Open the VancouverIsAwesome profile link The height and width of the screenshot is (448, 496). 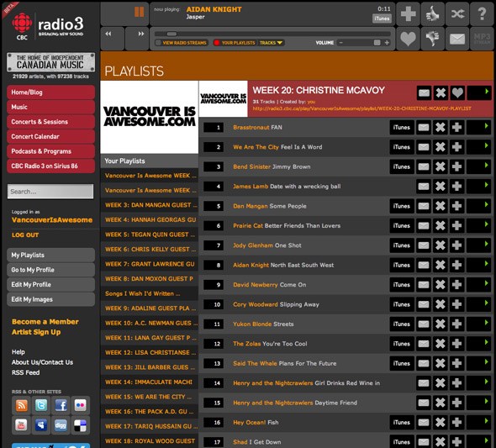pos(52,219)
